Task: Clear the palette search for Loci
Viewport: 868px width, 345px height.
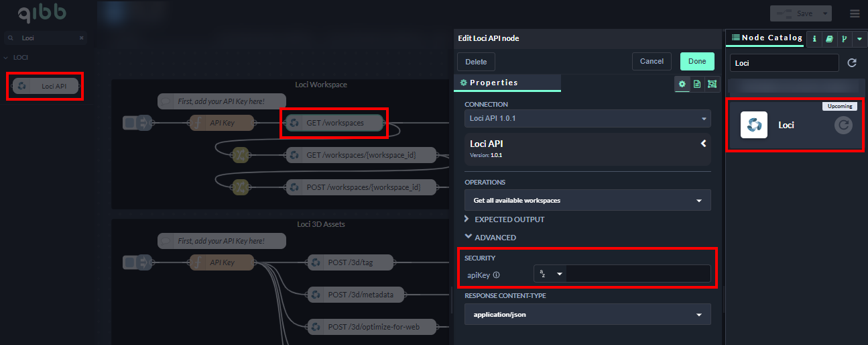Action: click(82, 38)
